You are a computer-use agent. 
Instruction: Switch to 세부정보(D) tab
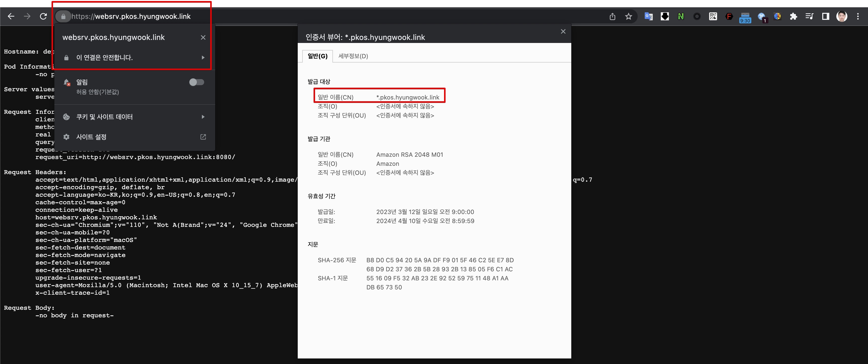pos(353,56)
